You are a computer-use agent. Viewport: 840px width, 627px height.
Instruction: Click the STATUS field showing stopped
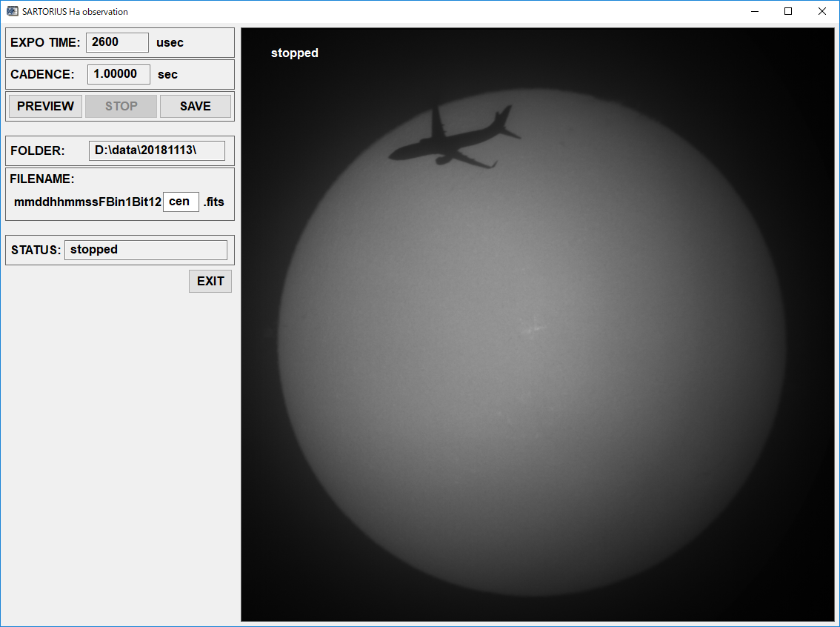tap(146, 250)
